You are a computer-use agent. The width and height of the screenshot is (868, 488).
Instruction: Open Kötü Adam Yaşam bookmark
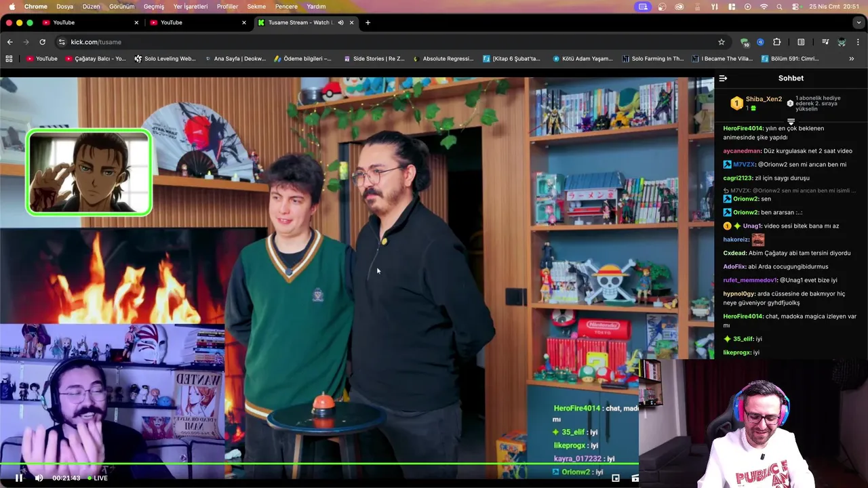pyautogui.click(x=583, y=59)
